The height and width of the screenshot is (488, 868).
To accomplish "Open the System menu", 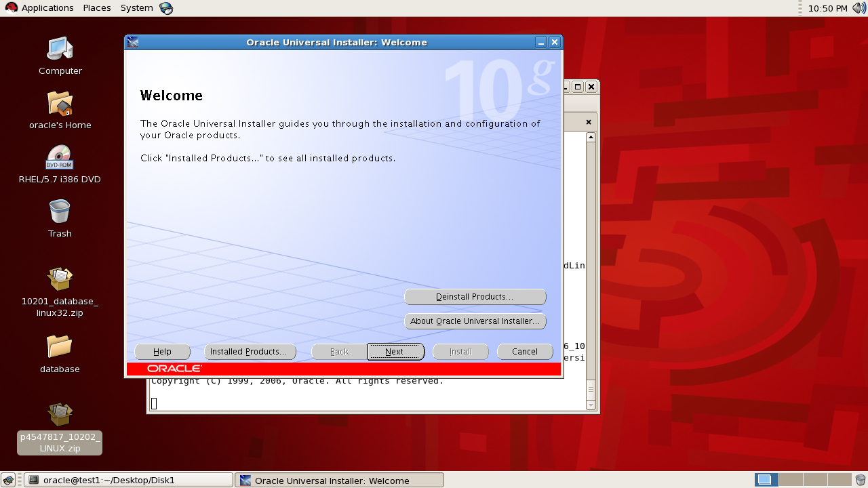I will point(136,7).
